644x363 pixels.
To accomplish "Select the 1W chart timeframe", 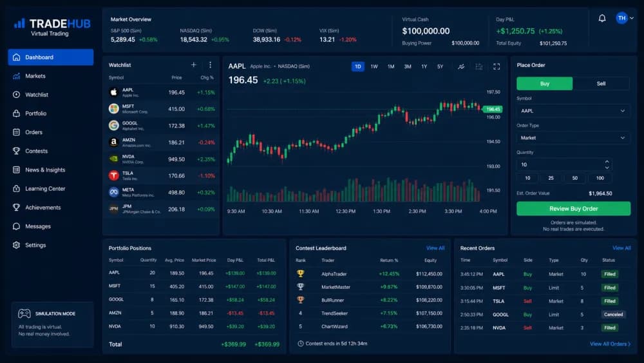I will pos(374,66).
